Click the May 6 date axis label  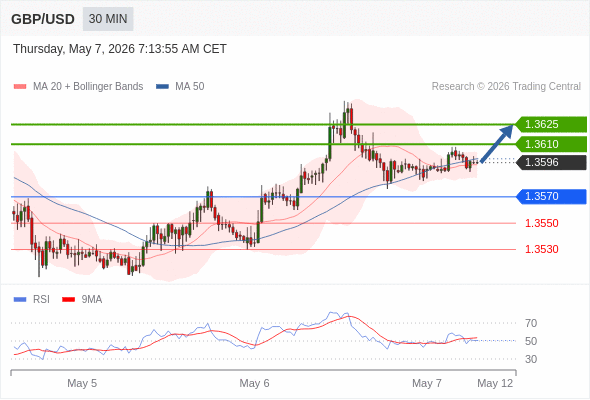pos(254,383)
